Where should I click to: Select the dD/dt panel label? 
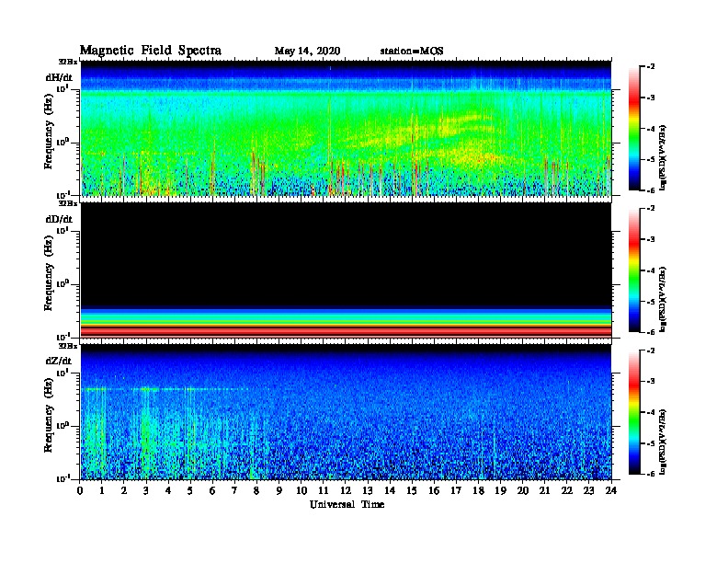(x=59, y=219)
